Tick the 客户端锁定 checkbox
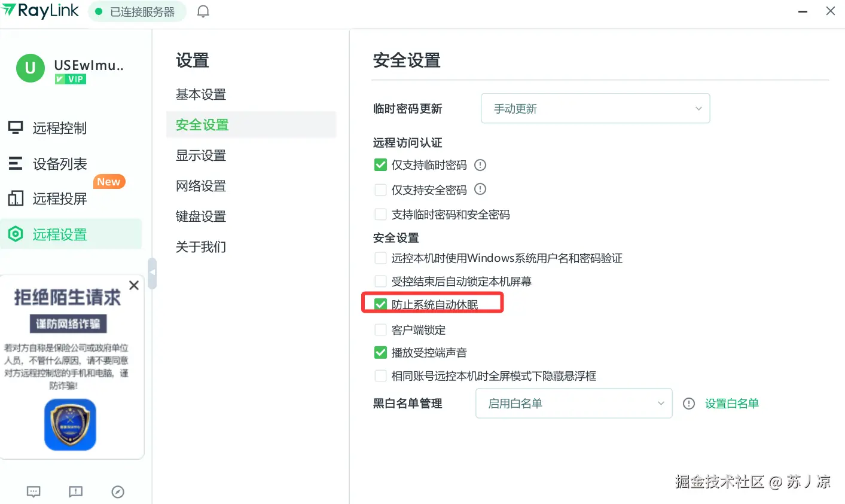The height and width of the screenshot is (504, 845). (x=380, y=330)
